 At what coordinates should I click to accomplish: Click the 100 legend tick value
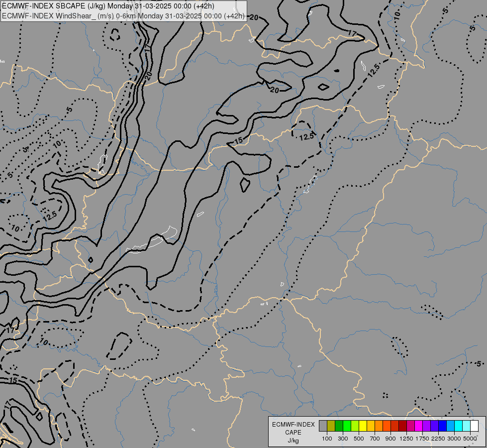pyautogui.click(x=327, y=439)
